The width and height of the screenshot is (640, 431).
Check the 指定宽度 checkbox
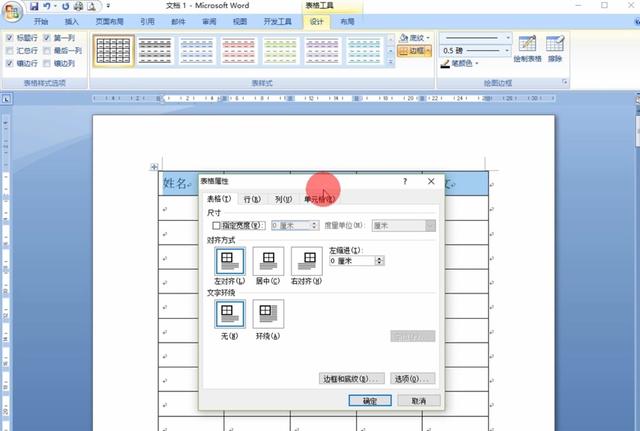216,225
